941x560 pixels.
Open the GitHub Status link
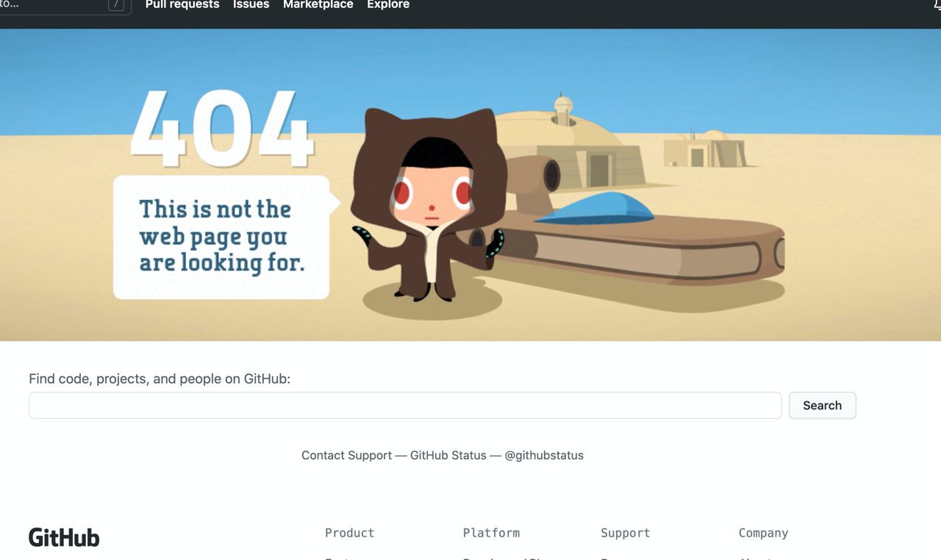click(448, 455)
